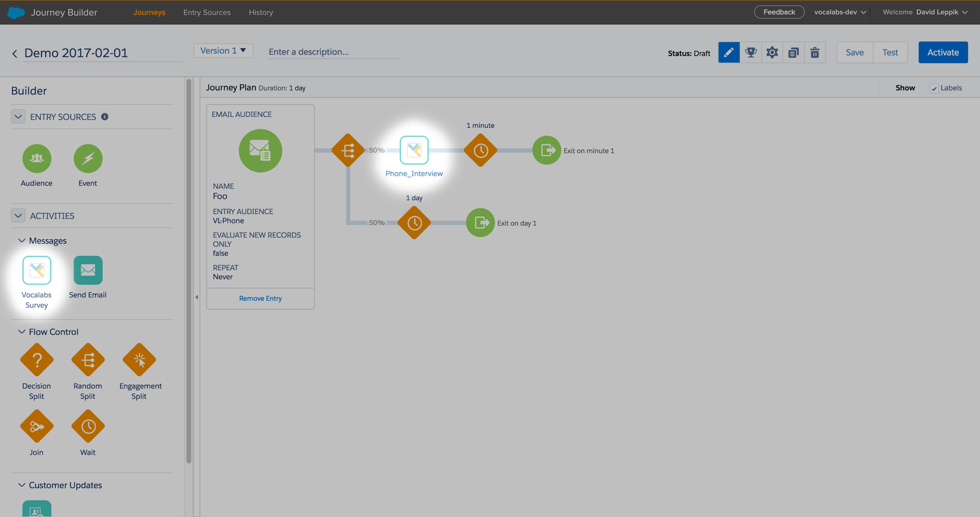Collapse the Entry Sources section
The width and height of the screenshot is (980, 517).
point(18,116)
